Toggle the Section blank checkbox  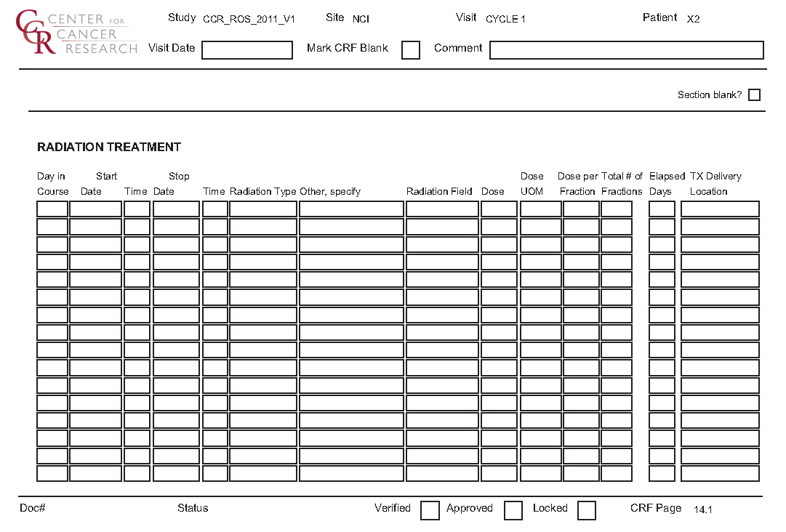[754, 95]
